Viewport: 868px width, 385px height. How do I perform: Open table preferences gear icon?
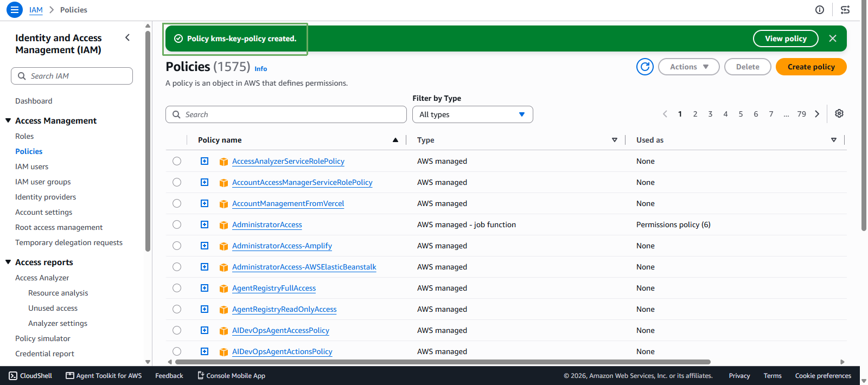[839, 113]
